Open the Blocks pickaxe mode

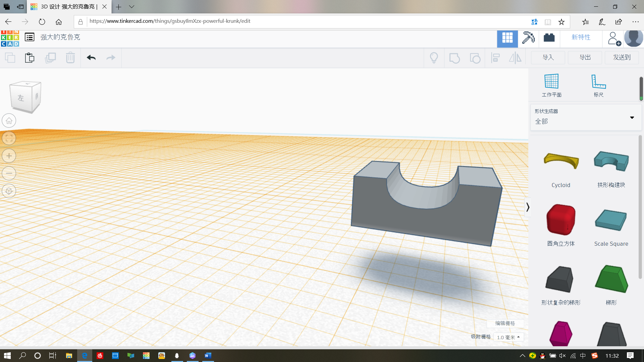pyautogui.click(x=528, y=38)
